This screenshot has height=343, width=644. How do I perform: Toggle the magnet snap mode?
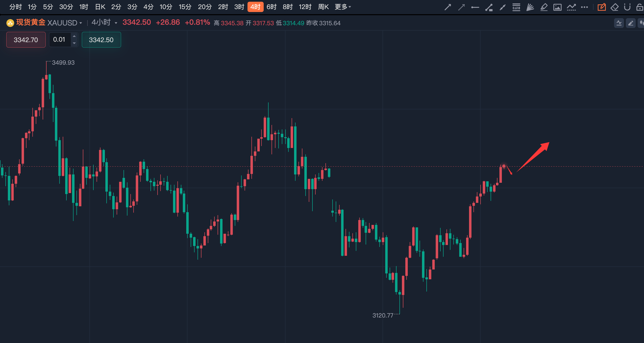(627, 7)
